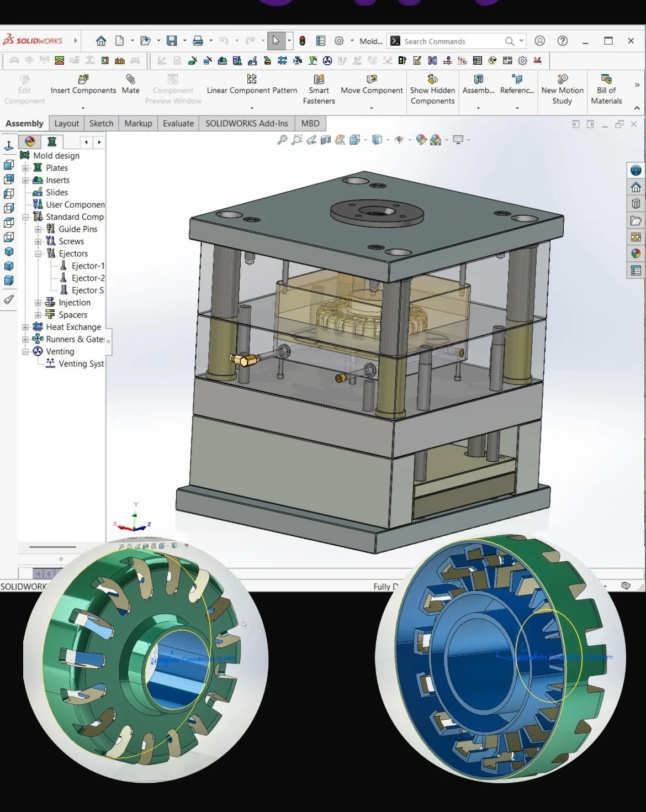646x812 pixels.
Task: Open the Options gear icon
Action: (x=339, y=41)
